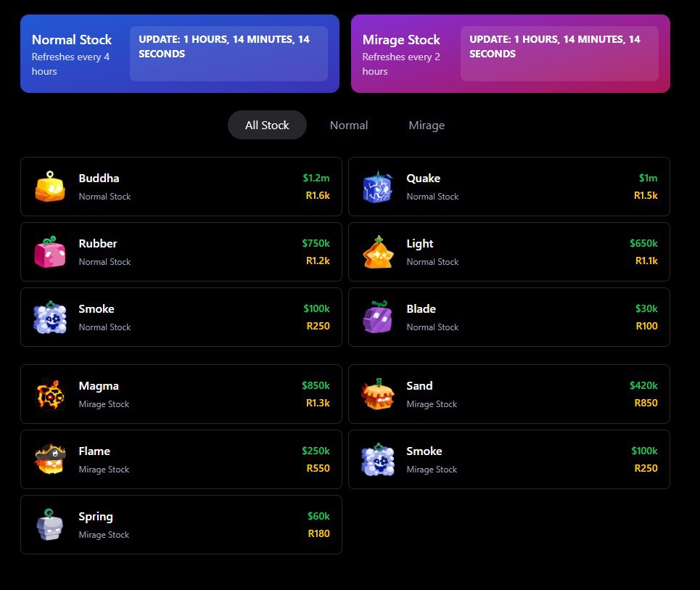This screenshot has height=590, width=700.
Task: Select the purple Blade fruit icon
Action: pyautogui.click(x=378, y=317)
